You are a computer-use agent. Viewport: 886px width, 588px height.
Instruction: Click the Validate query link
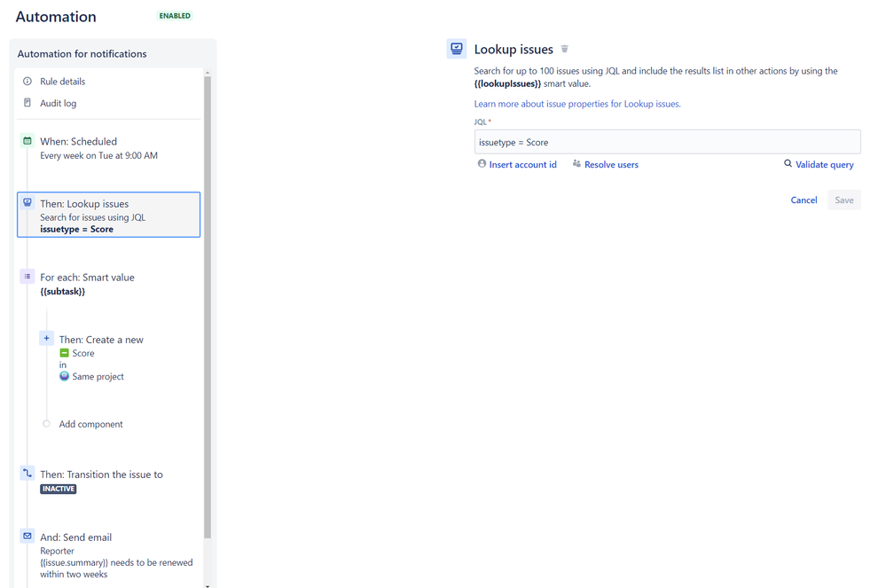coord(825,164)
